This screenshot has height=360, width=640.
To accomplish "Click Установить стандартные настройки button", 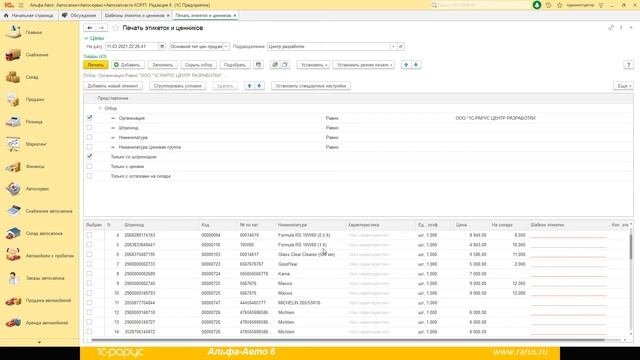I will click(x=311, y=86).
